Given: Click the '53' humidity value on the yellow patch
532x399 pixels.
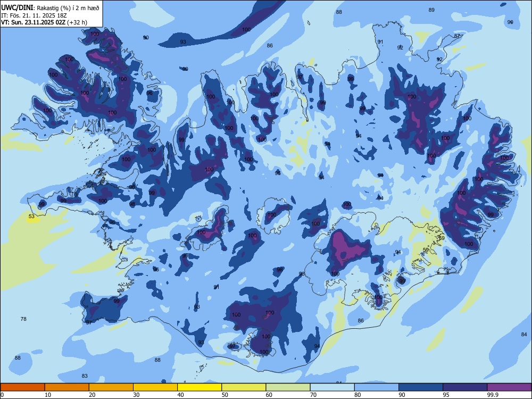Looking at the screenshot, I should coord(31,217).
